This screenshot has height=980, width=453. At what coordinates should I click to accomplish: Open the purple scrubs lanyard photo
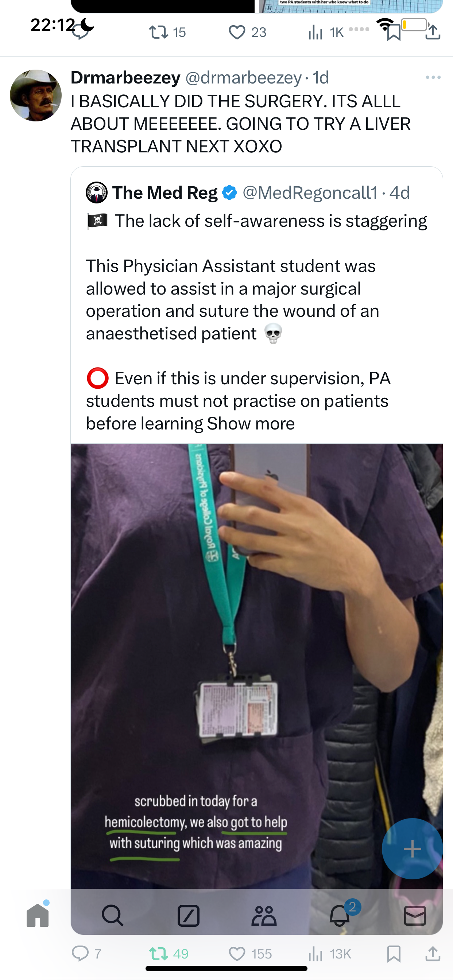(x=256, y=666)
